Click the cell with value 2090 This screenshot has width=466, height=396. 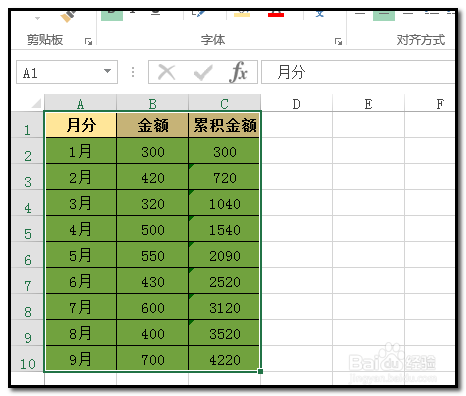point(224,255)
